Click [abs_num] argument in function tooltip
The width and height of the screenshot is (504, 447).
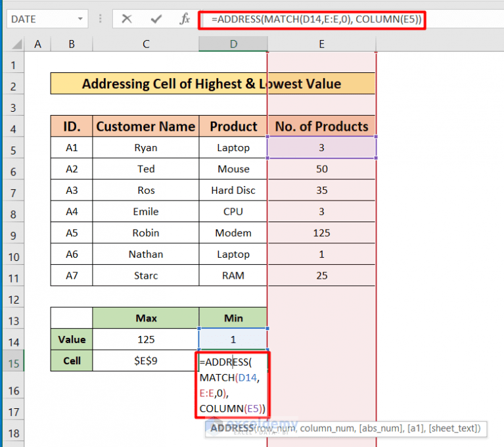382,429
